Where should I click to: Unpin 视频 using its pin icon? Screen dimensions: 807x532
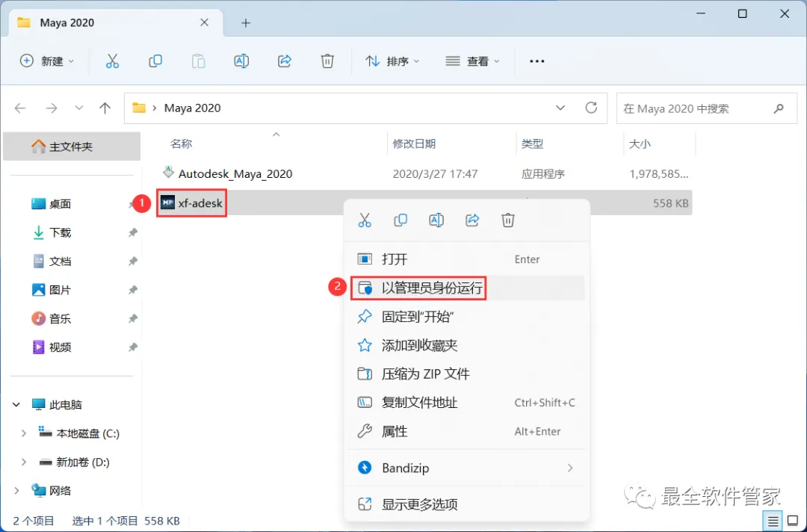[x=133, y=347]
